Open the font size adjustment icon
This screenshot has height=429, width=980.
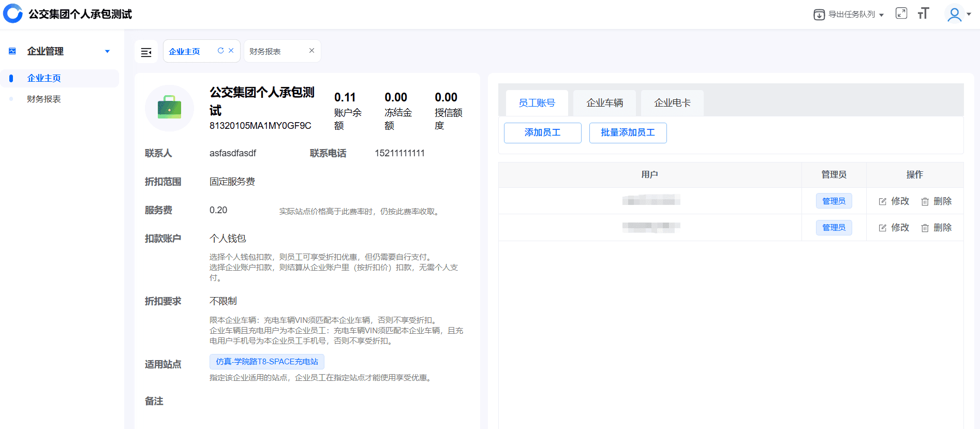[x=924, y=13]
